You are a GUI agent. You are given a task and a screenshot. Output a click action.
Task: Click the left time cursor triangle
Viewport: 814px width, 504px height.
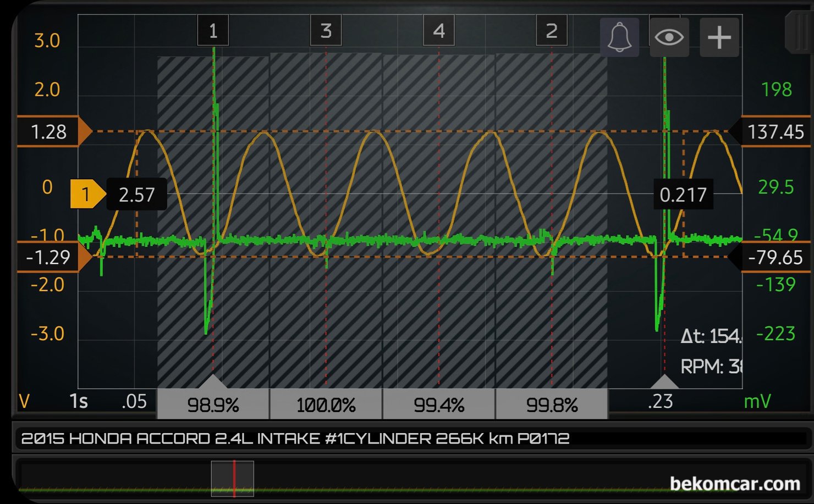[x=213, y=382]
